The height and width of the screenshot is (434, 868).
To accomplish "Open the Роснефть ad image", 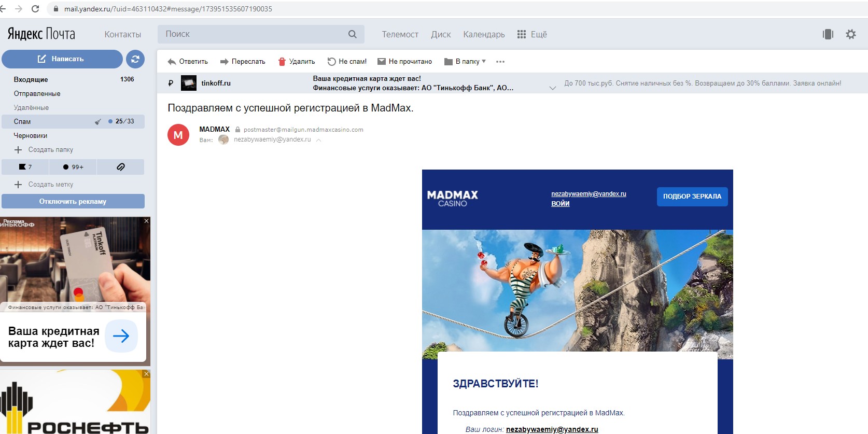I will (75, 401).
